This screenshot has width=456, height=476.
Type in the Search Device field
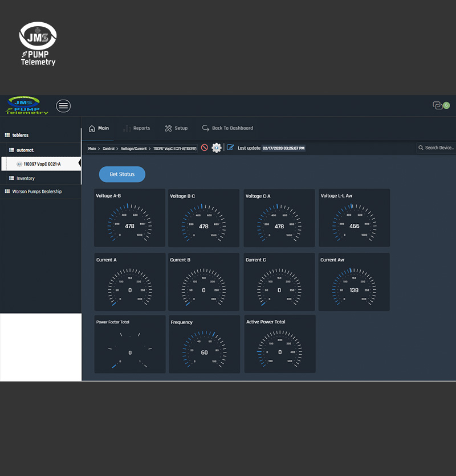tap(439, 148)
